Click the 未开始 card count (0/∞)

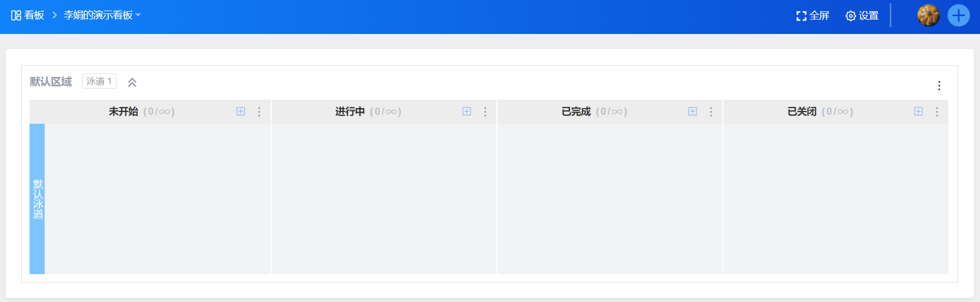tap(159, 111)
